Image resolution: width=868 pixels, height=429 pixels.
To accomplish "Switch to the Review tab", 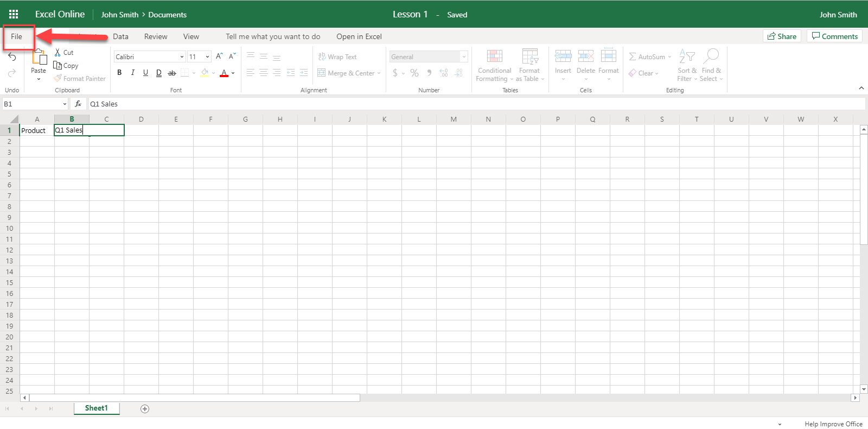I will [156, 36].
